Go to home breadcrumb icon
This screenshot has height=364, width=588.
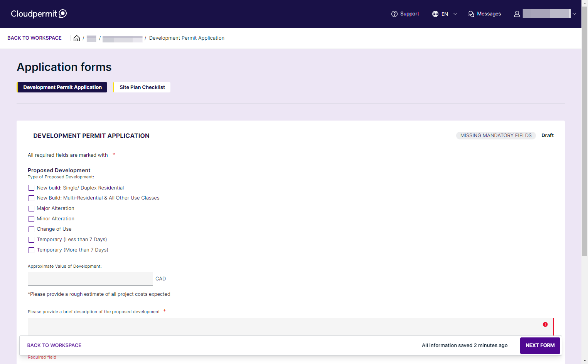77,38
